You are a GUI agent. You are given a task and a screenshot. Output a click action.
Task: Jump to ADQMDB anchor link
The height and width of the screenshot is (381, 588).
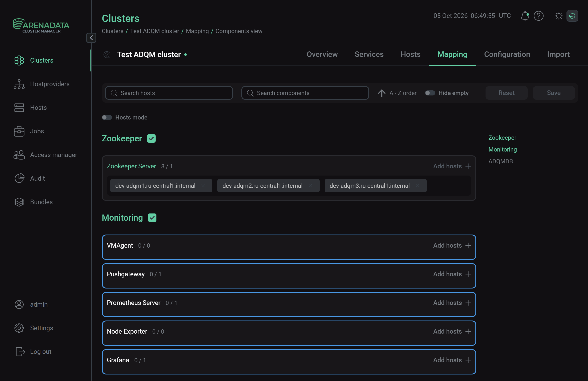(501, 161)
